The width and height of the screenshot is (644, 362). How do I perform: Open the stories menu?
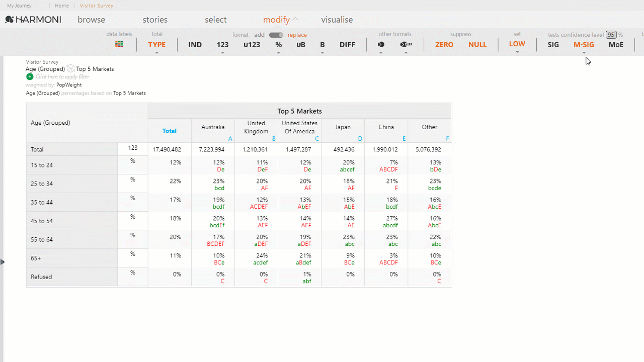(x=155, y=20)
